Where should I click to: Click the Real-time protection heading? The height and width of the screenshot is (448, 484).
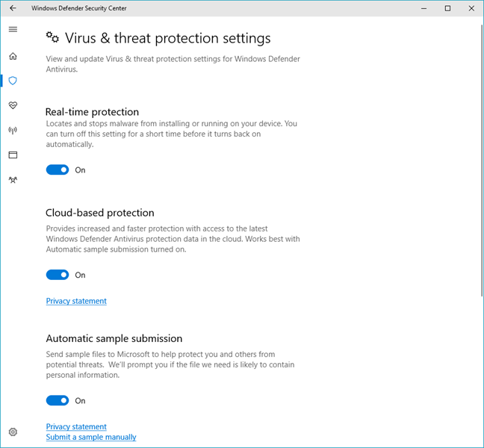pos(92,112)
